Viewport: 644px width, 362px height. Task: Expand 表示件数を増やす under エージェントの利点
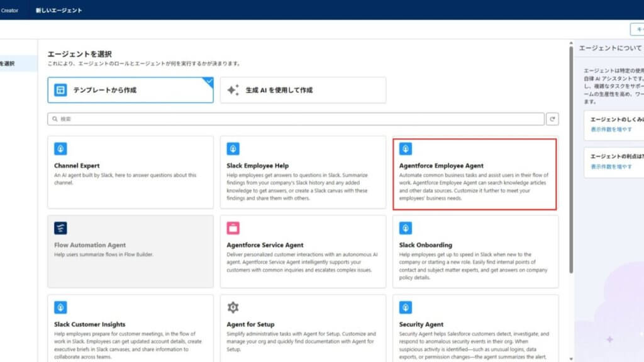click(x=611, y=167)
